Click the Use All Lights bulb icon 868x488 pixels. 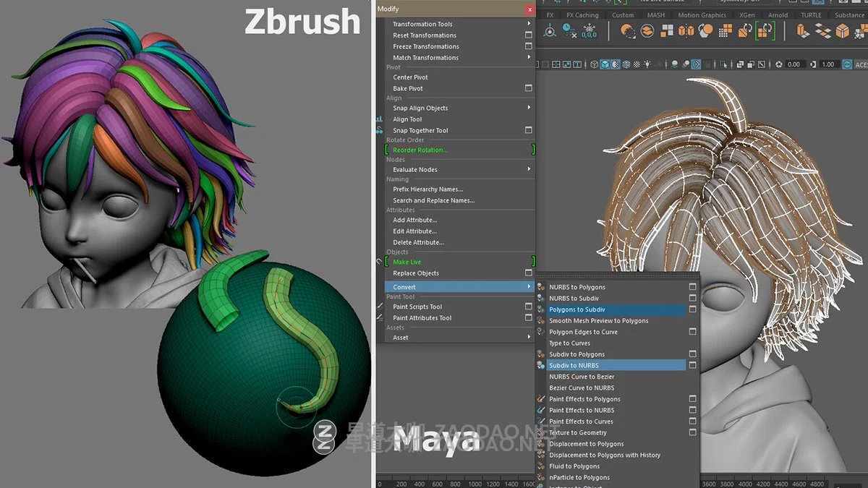click(646, 64)
